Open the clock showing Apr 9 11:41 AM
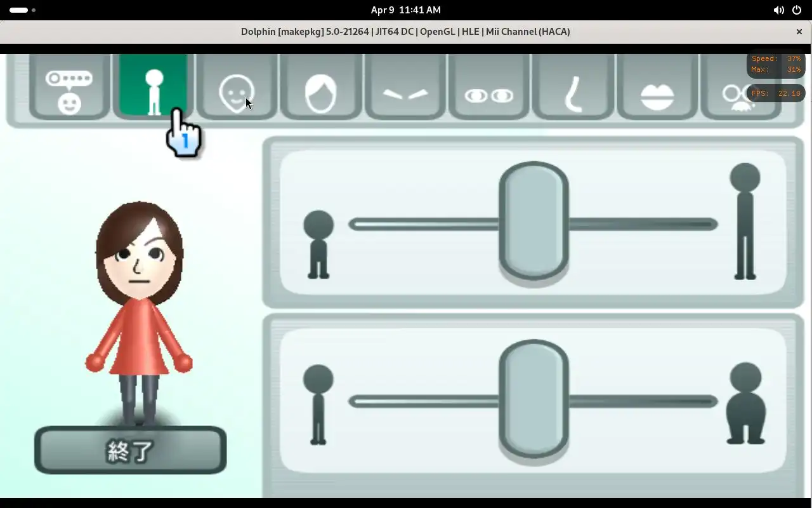 pyautogui.click(x=406, y=10)
